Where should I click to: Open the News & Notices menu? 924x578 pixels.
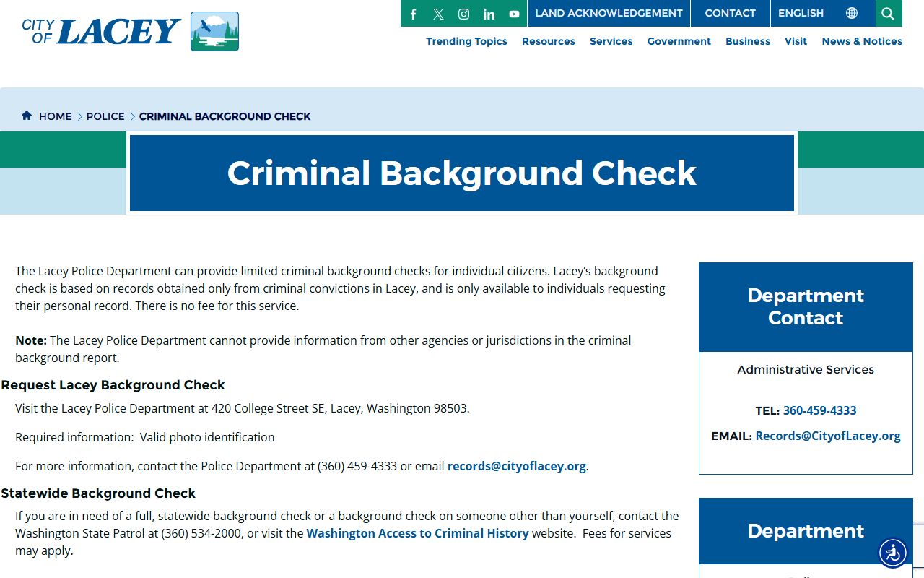tap(862, 41)
